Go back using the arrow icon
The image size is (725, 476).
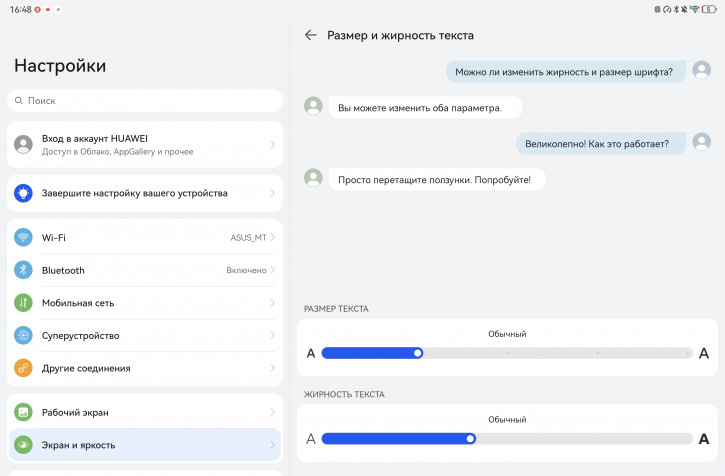(x=311, y=35)
